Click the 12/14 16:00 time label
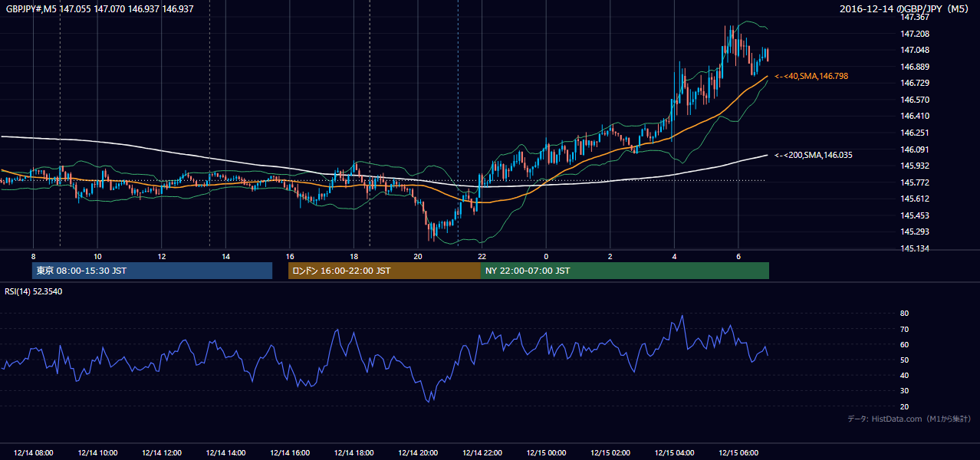Viewport: 980px width, 460px height. click(290, 453)
